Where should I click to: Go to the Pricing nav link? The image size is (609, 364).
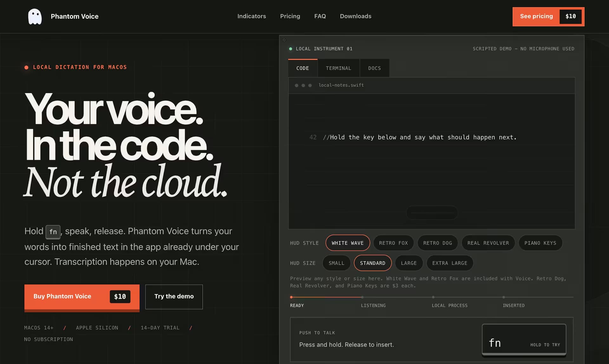(290, 16)
